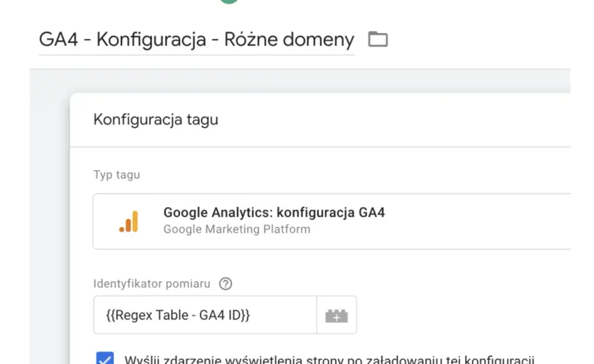Uncheck the Wyślij zdarzenie wyświetlenia strony checkbox
594x364 pixels.
tap(105, 359)
